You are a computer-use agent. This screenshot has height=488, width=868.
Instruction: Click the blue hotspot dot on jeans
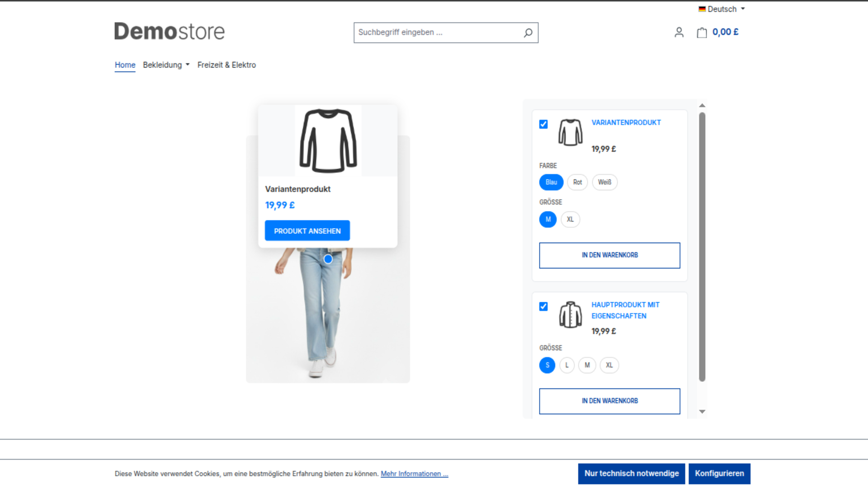(x=328, y=259)
